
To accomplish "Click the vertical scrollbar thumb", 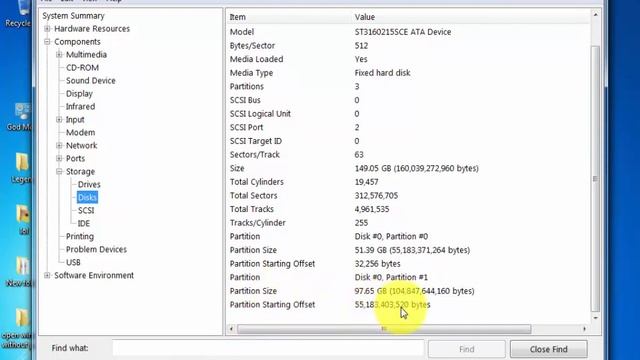I will point(596,179).
